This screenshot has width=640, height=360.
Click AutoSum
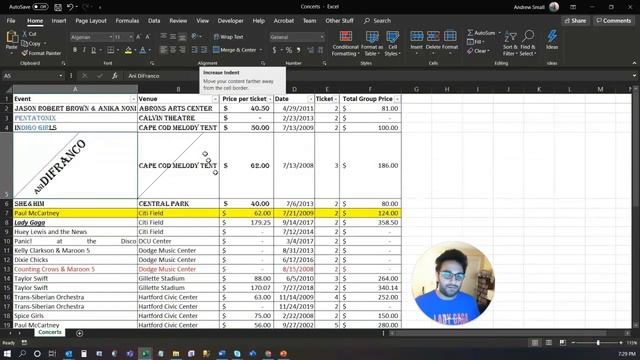482,33
